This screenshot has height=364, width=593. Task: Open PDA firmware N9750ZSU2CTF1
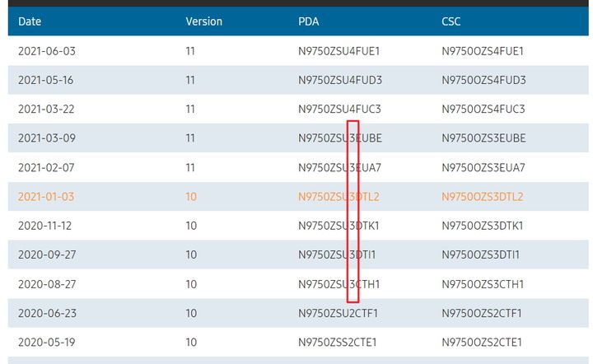339,313
